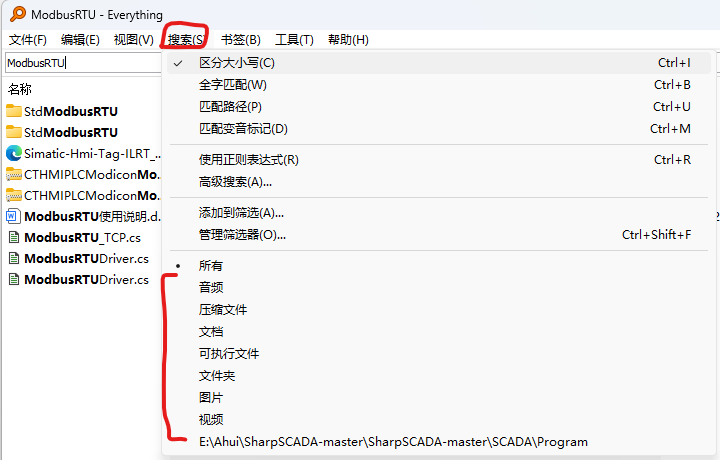Click zip icon of first CTHMIPLCModicon entry
The image size is (720, 460).
coord(14,174)
